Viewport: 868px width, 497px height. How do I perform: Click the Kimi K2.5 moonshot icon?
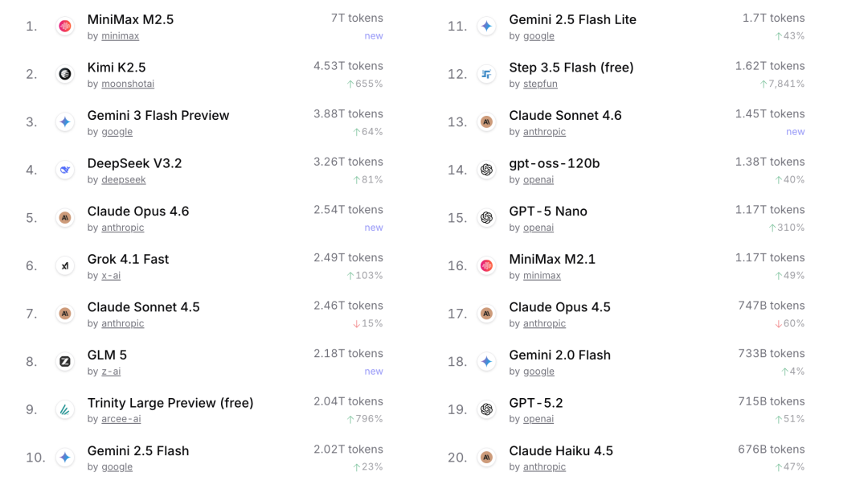pyautogui.click(x=65, y=74)
